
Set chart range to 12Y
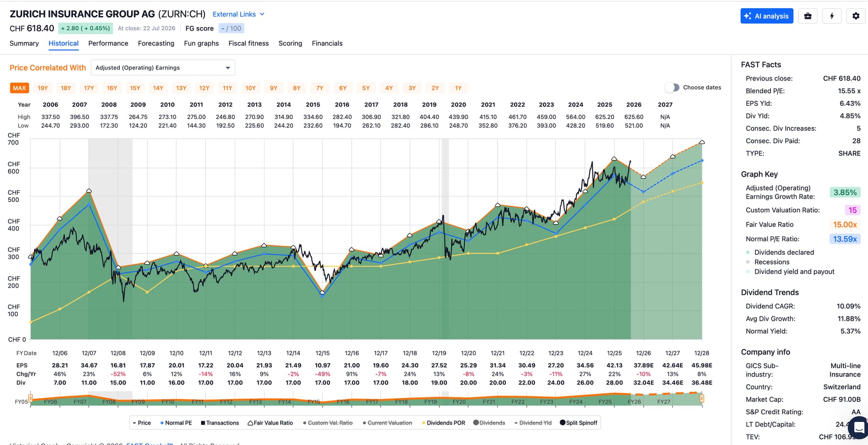pyautogui.click(x=204, y=88)
